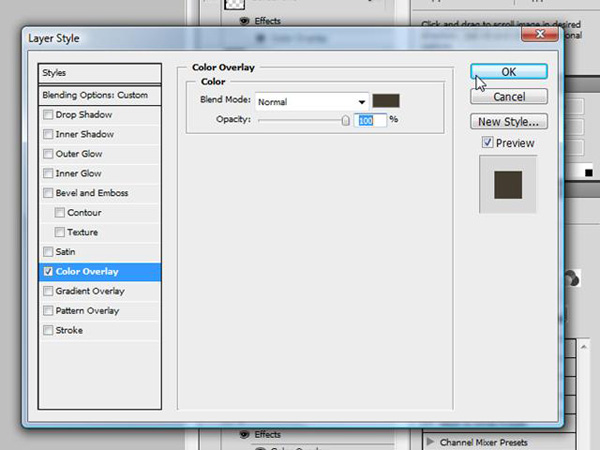
Task: Close the Layer Style dialog
Action: [x=540, y=34]
